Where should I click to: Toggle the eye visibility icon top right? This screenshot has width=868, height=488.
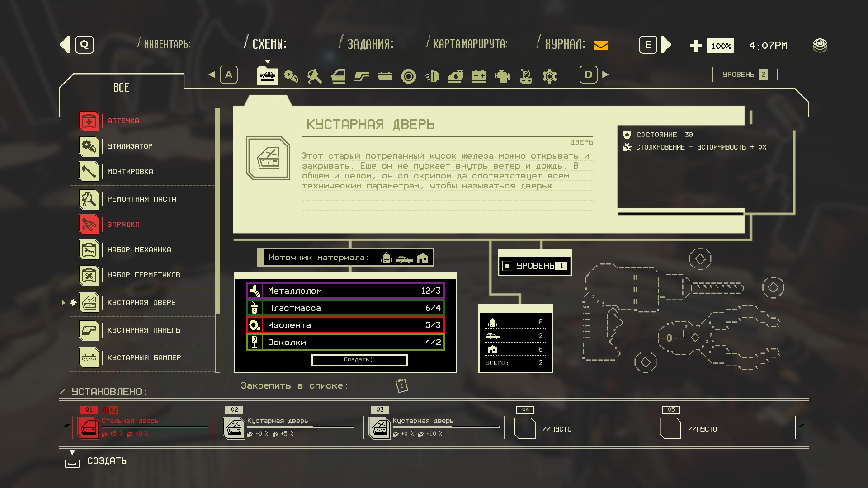[x=820, y=45]
